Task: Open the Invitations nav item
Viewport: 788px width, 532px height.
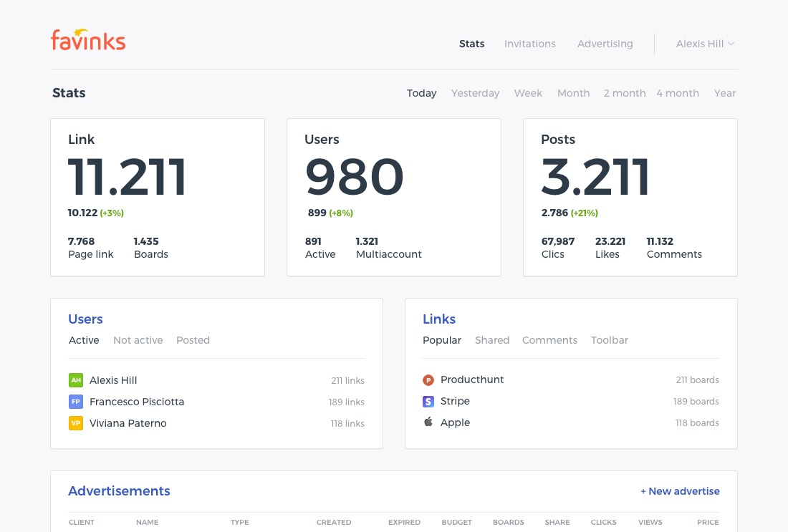Action: [529, 44]
